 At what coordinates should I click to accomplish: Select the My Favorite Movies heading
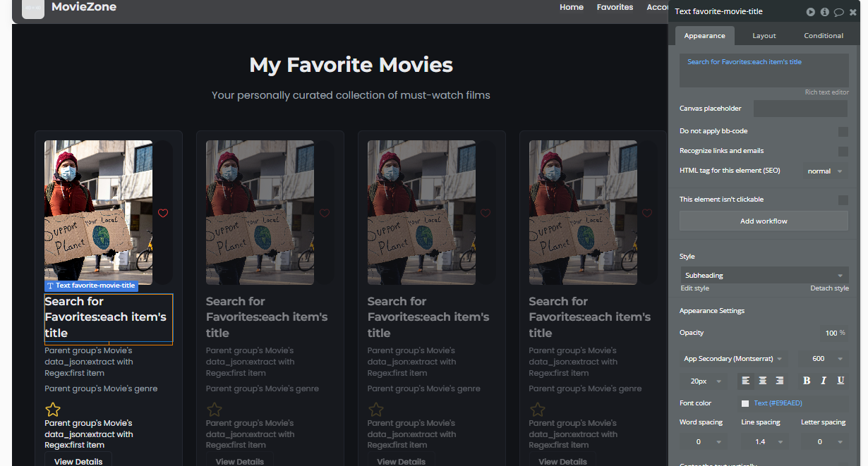[x=351, y=65]
